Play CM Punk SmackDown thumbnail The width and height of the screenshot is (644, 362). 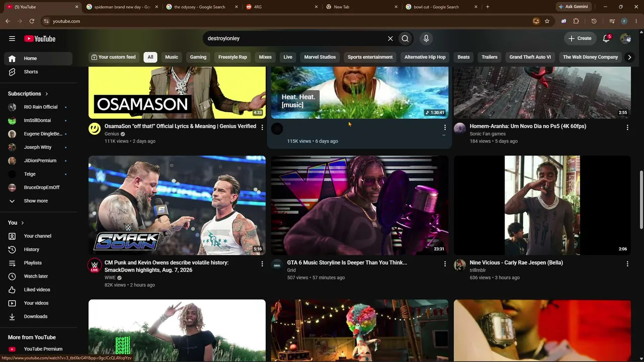(177, 205)
